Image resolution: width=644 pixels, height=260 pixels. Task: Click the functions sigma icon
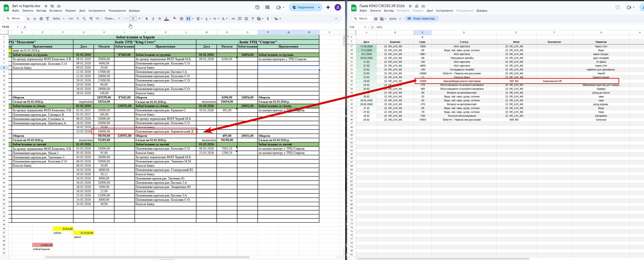point(268,19)
